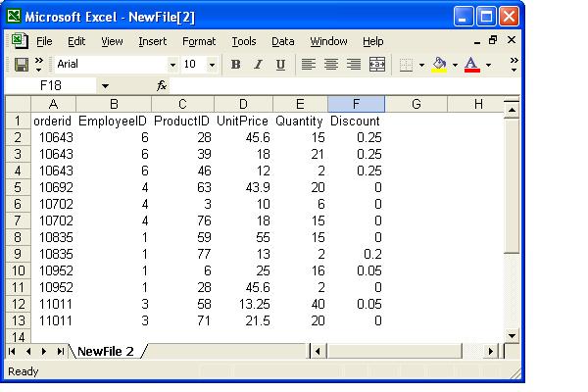The height and width of the screenshot is (392, 588).
Task: Open the Tools menu
Action: [x=244, y=41]
